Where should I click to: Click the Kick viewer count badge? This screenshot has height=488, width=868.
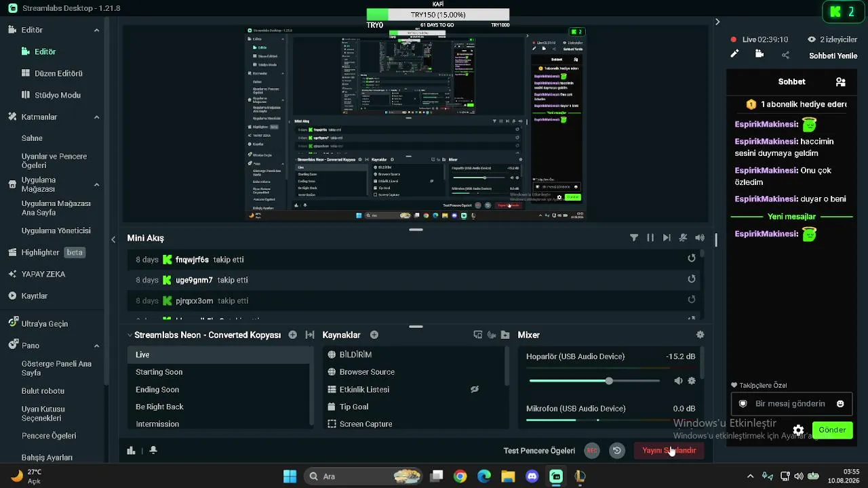842,12
